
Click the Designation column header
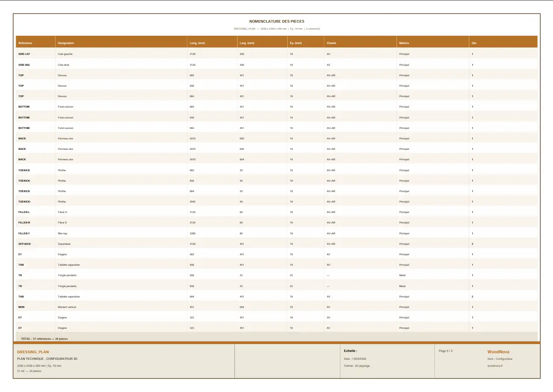click(x=66, y=43)
